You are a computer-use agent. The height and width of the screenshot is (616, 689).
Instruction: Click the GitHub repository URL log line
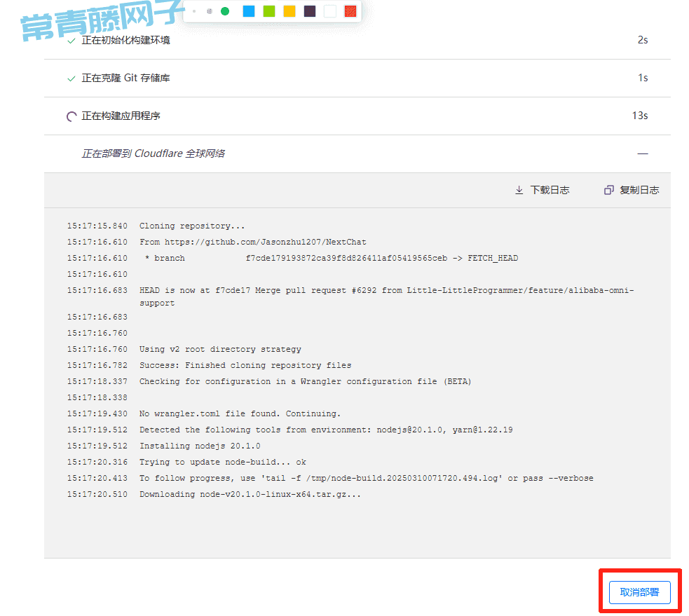[x=252, y=242]
